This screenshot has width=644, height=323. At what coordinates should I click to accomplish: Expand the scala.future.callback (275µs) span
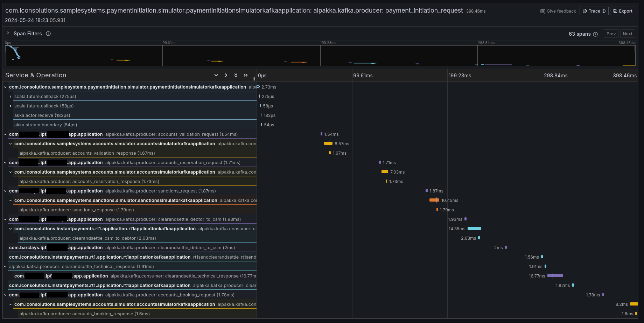click(x=10, y=97)
